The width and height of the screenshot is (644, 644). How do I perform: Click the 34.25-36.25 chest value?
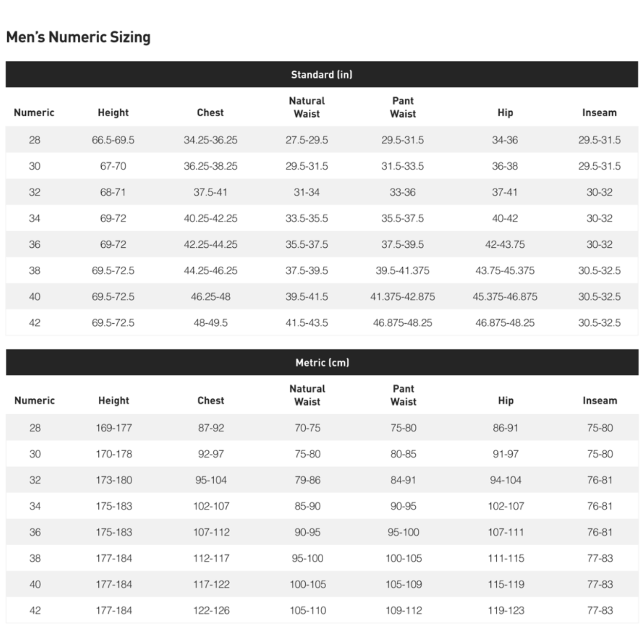coord(210,140)
